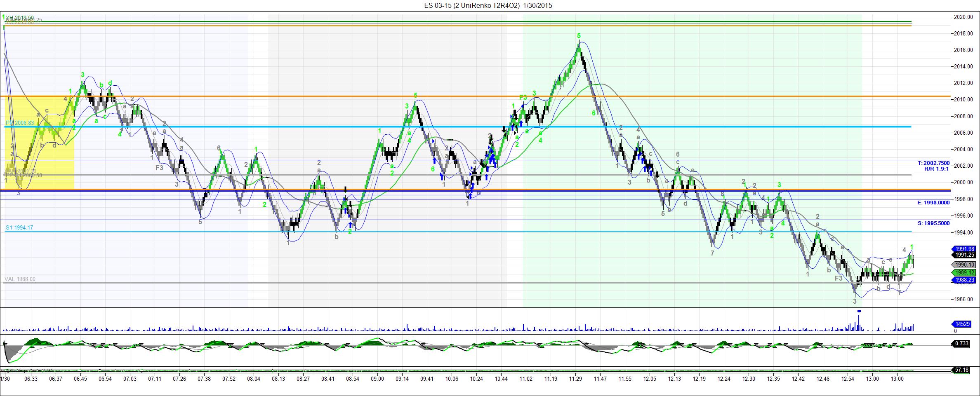The width and height of the screenshot is (980, 396).
Task: Click the 07:52 time axis label
Action: pos(229,379)
